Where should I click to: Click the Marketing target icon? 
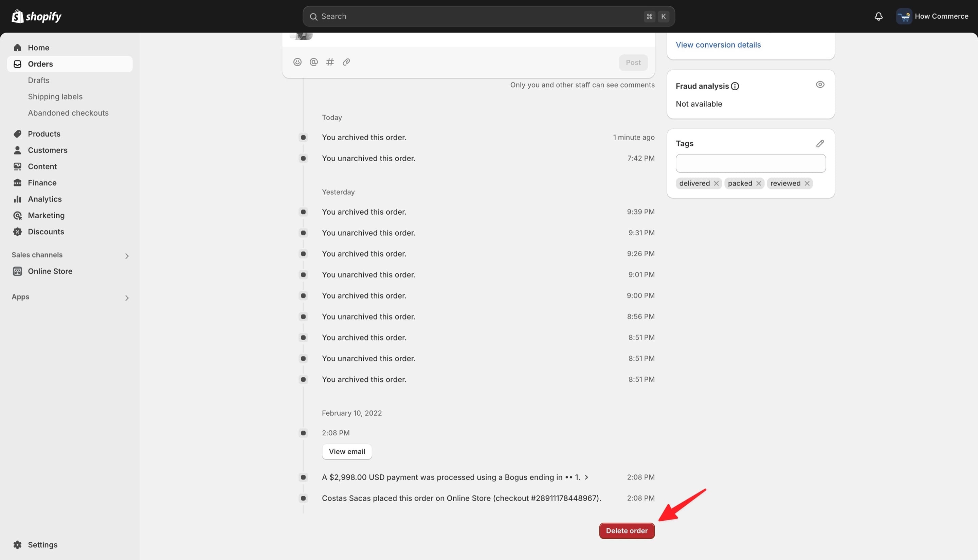point(17,215)
